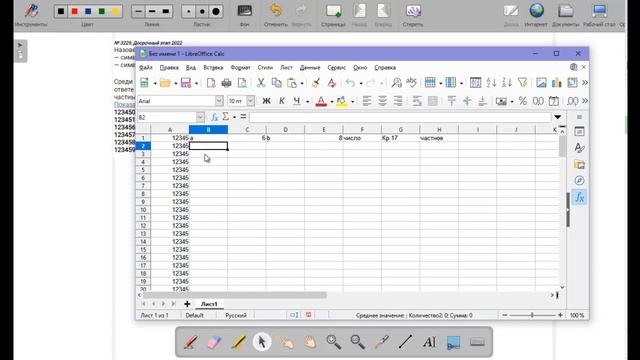Image resolution: width=640 pixels, height=360 pixels.
Task: Click the Sort ascending icon
Action: 491,83
